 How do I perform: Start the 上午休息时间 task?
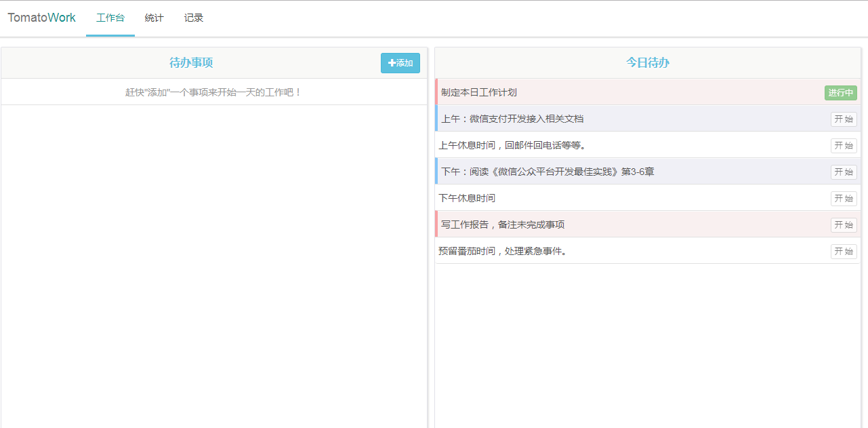click(844, 146)
